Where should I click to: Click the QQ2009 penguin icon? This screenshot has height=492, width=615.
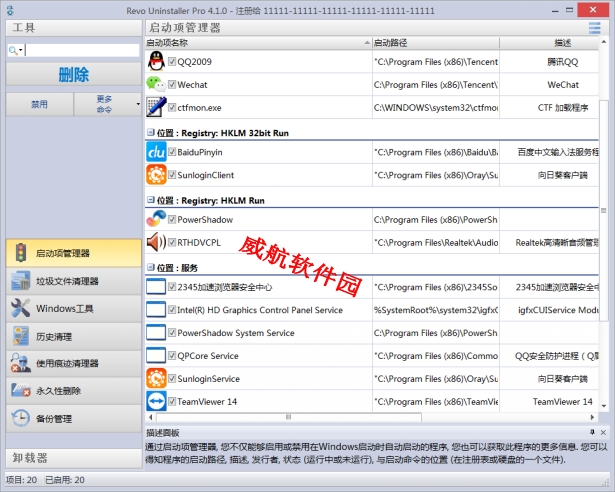pyautogui.click(x=156, y=61)
